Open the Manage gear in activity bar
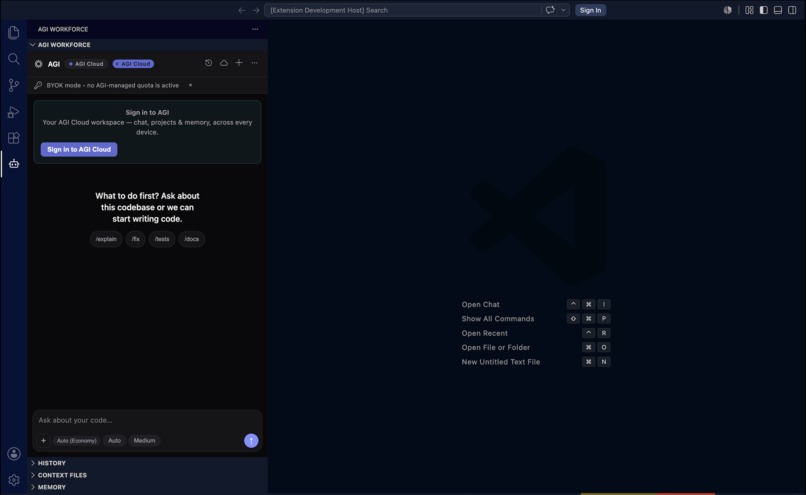806x495 pixels. (14, 480)
